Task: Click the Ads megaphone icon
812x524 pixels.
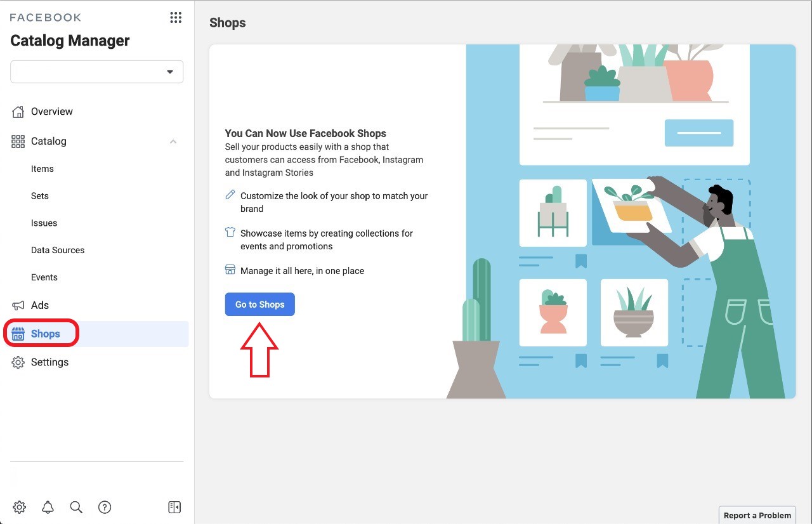Action: [18, 305]
